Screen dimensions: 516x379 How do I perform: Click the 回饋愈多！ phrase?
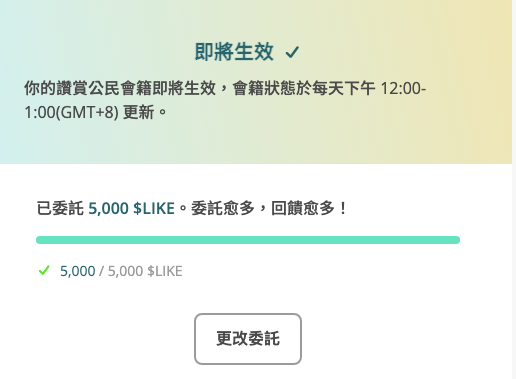click(x=310, y=209)
